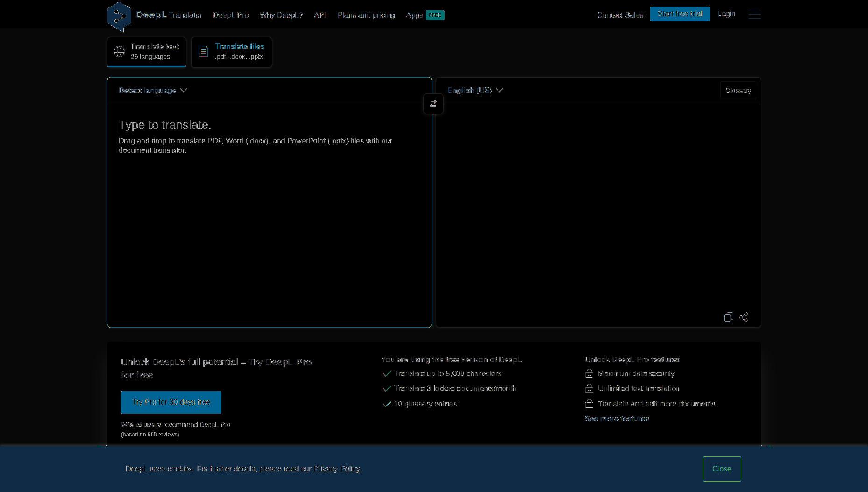Image resolution: width=868 pixels, height=492 pixels.
Task: Click the DeepL hexagon logo
Action: [x=119, y=17]
